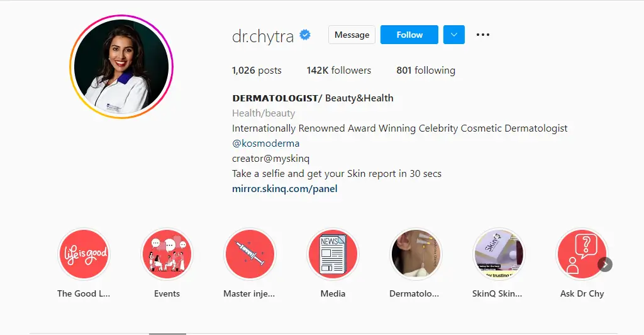Visit the @kosmoderma profile mention

pos(266,144)
